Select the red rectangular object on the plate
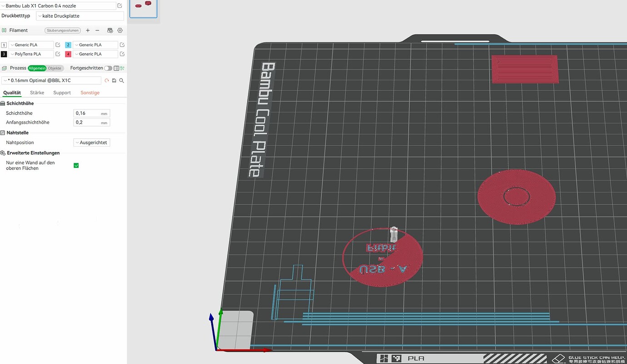627x364 pixels. [x=525, y=69]
